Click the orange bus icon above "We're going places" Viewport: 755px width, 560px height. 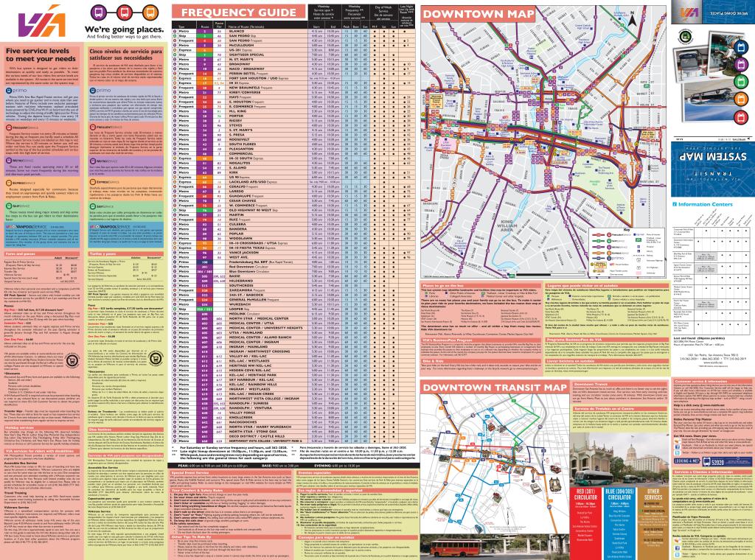tap(150, 12)
